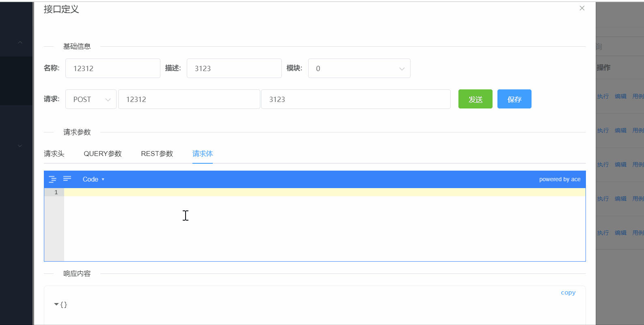Select the 请求体 tab
The height and width of the screenshot is (325, 644).
point(203,154)
